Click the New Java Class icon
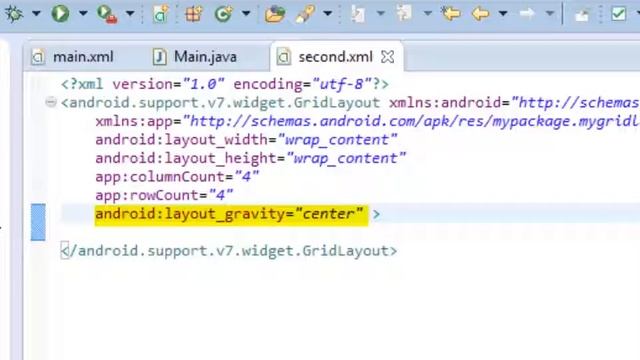 pos(223,14)
